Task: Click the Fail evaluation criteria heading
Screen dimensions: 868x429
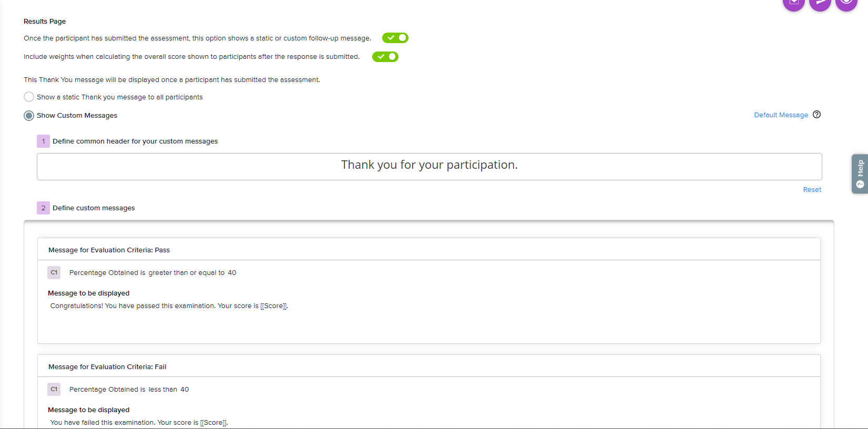Action: (x=107, y=367)
